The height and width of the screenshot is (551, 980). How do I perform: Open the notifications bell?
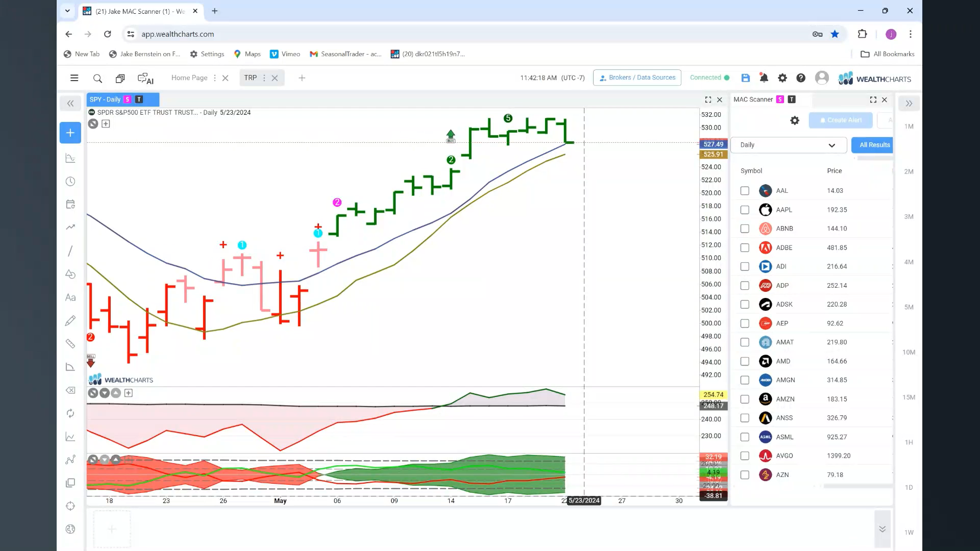point(764,78)
